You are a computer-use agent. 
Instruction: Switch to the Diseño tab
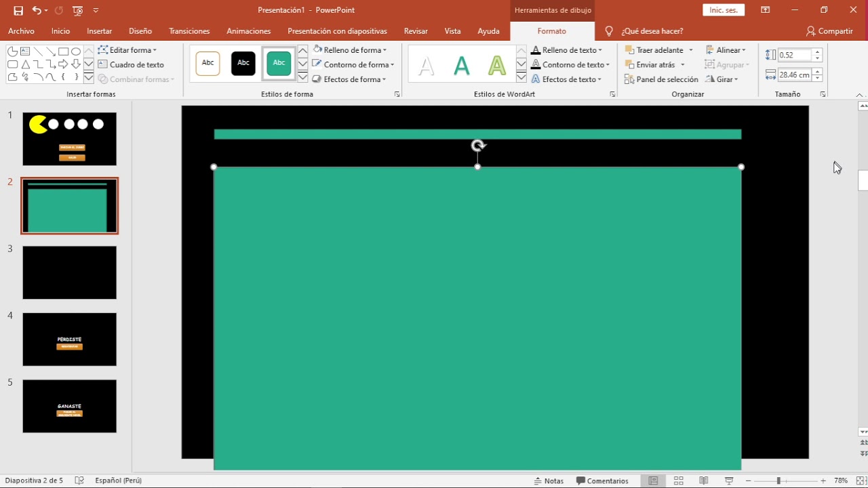click(x=140, y=31)
